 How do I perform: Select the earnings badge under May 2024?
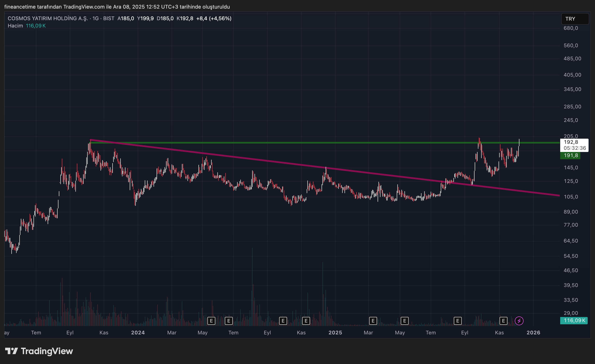211,321
